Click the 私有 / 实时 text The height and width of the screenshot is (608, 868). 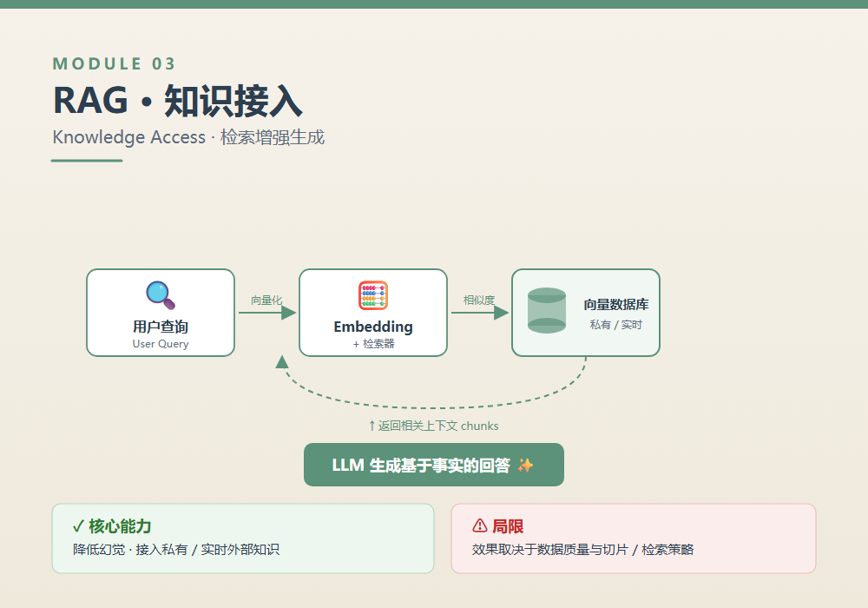pos(616,325)
